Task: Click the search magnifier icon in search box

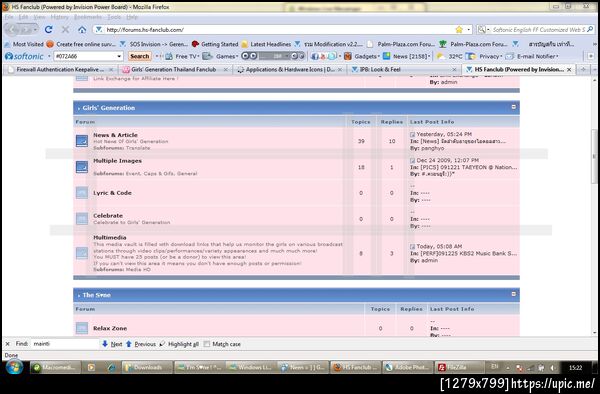Action: point(590,29)
